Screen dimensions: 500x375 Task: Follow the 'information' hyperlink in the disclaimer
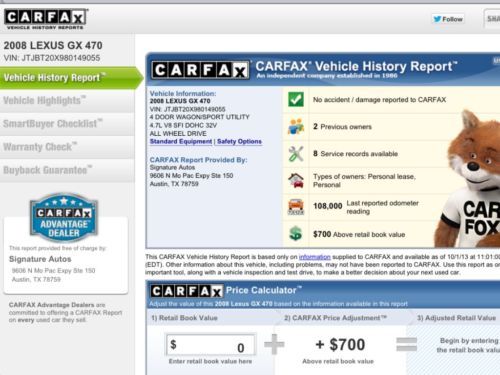pyautogui.click(x=315, y=257)
